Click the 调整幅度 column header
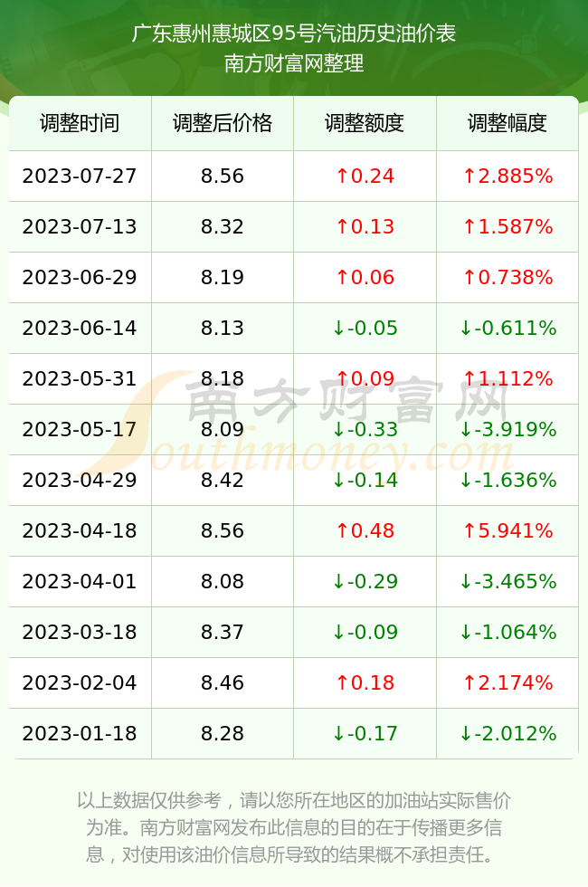588x887 pixels. (x=507, y=123)
